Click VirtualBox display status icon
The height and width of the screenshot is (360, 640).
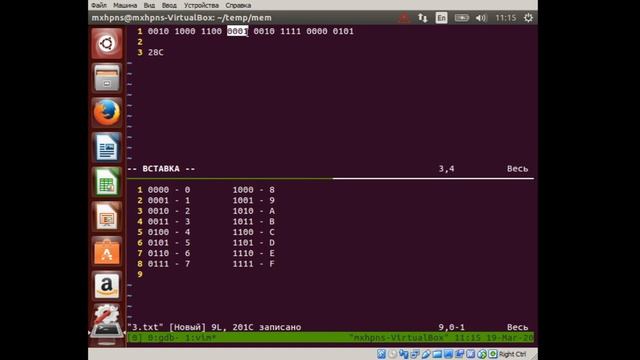pyautogui.click(x=448, y=354)
